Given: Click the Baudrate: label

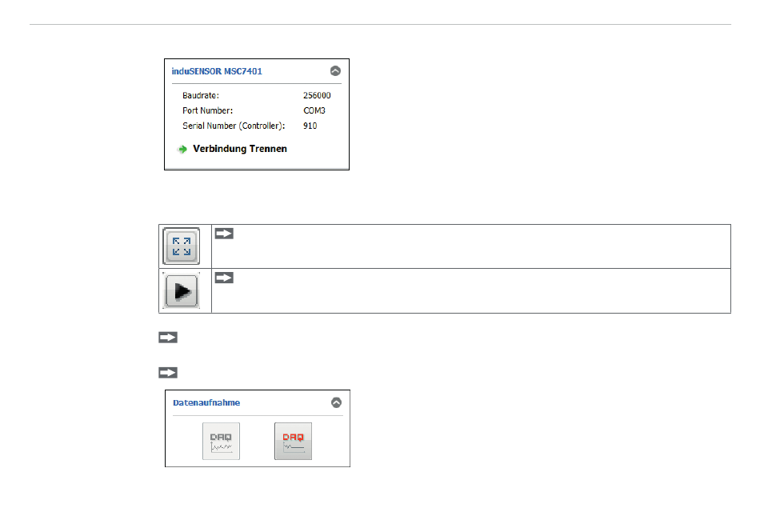Looking at the screenshot, I should (x=201, y=95).
